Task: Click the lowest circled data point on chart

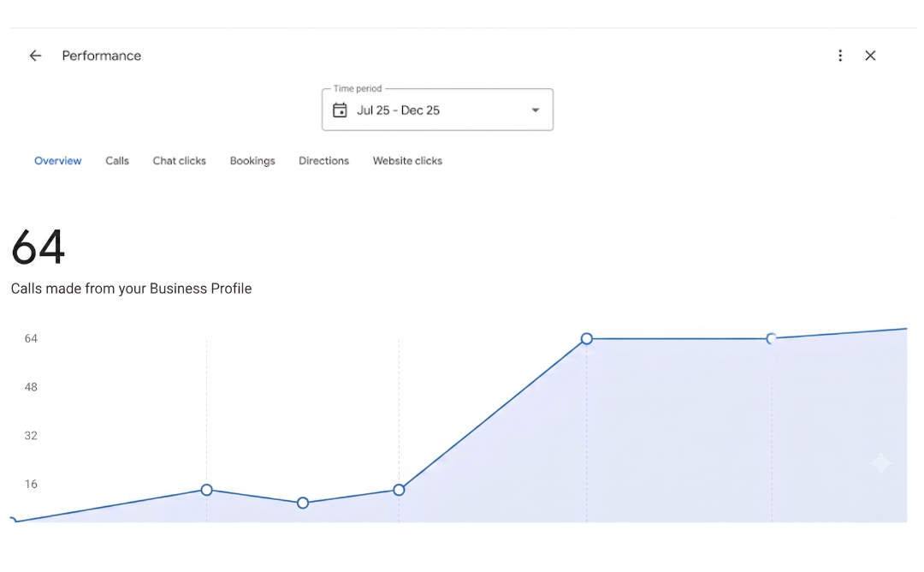Action: [303, 503]
